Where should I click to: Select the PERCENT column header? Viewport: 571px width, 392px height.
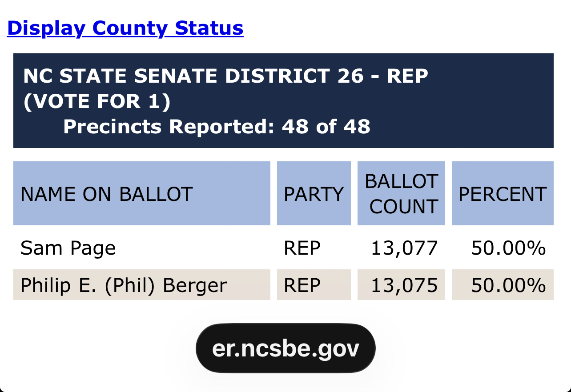503,194
